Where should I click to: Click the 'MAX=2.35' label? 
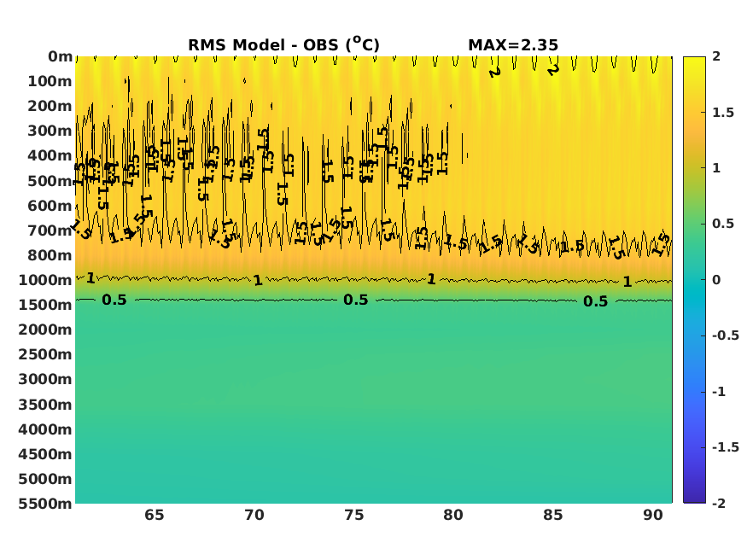tap(512, 45)
